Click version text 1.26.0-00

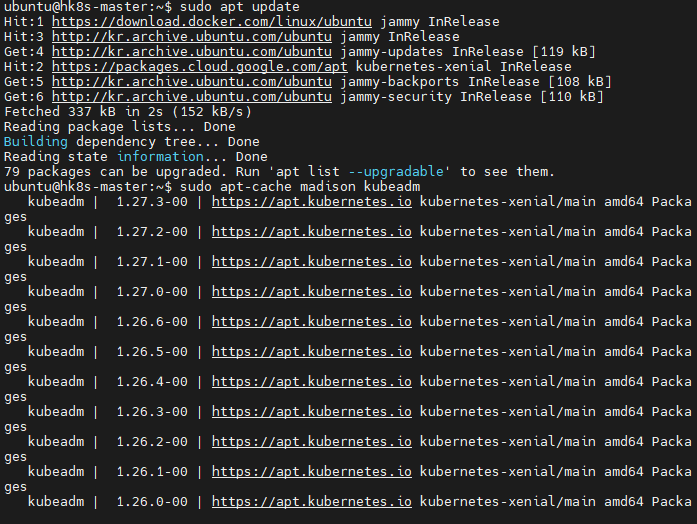(x=152, y=502)
